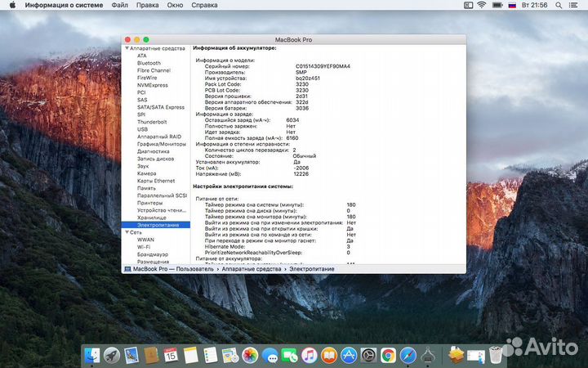Select highlighted Электропитание sidebar row

(x=156, y=225)
